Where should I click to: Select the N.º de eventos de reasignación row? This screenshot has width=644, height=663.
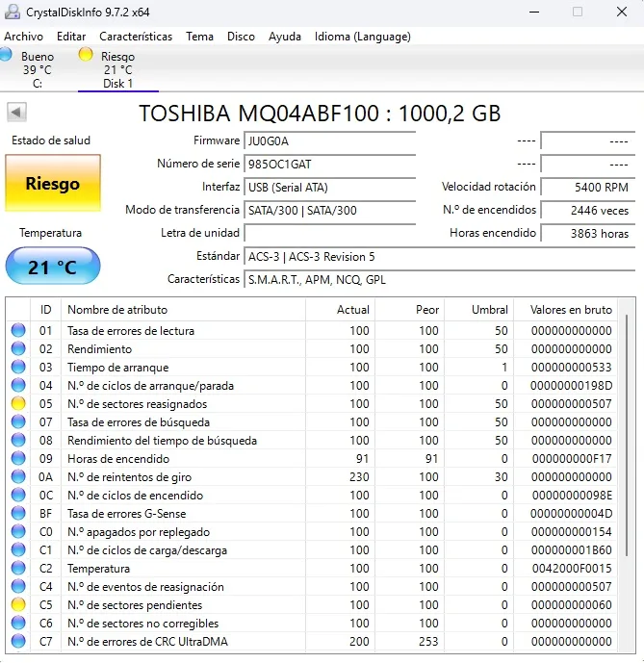pos(312,586)
